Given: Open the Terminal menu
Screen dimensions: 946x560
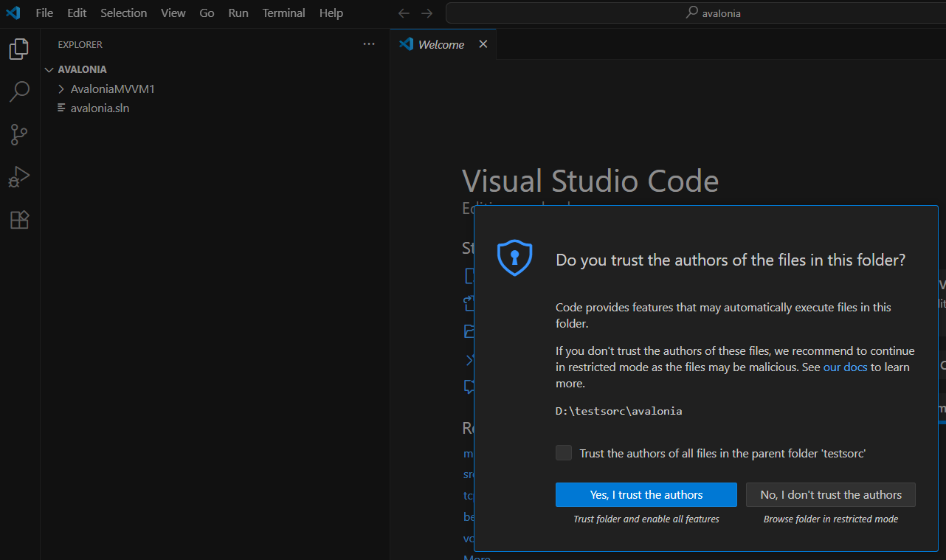Looking at the screenshot, I should (x=284, y=13).
